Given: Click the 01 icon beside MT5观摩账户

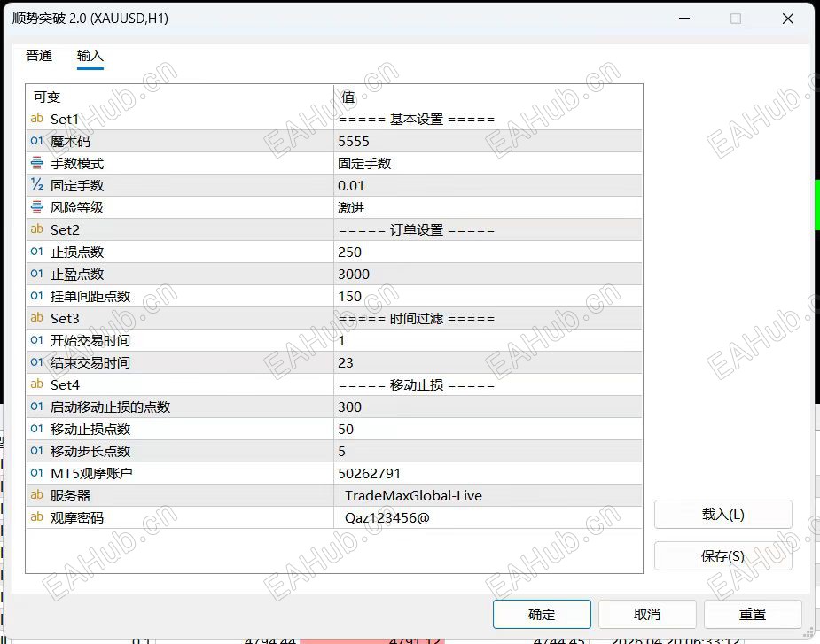Looking at the screenshot, I should [x=36, y=473].
